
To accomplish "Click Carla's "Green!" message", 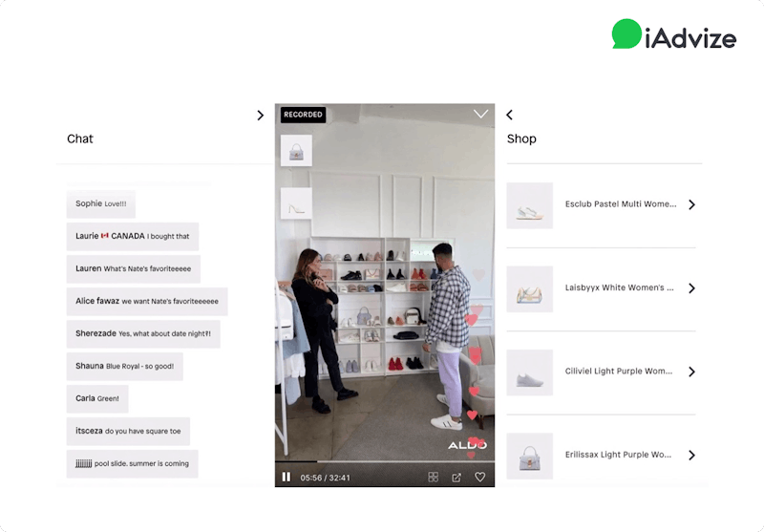I will [97, 398].
